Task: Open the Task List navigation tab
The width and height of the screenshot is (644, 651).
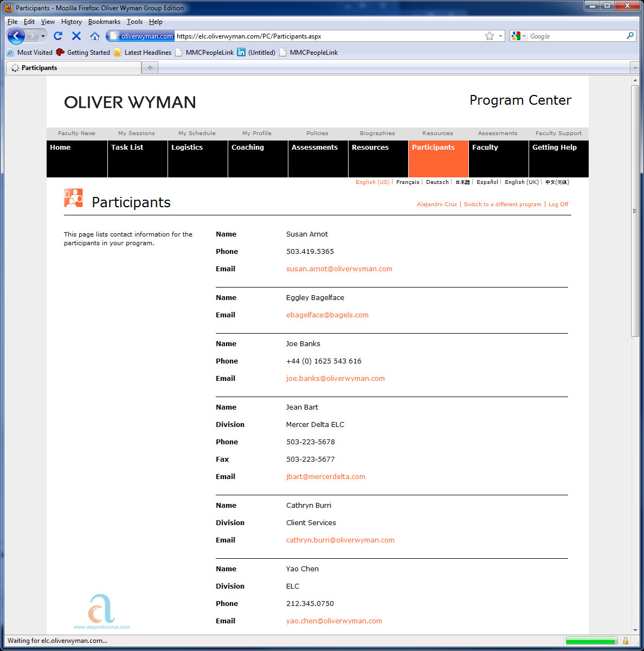Action: (138, 159)
